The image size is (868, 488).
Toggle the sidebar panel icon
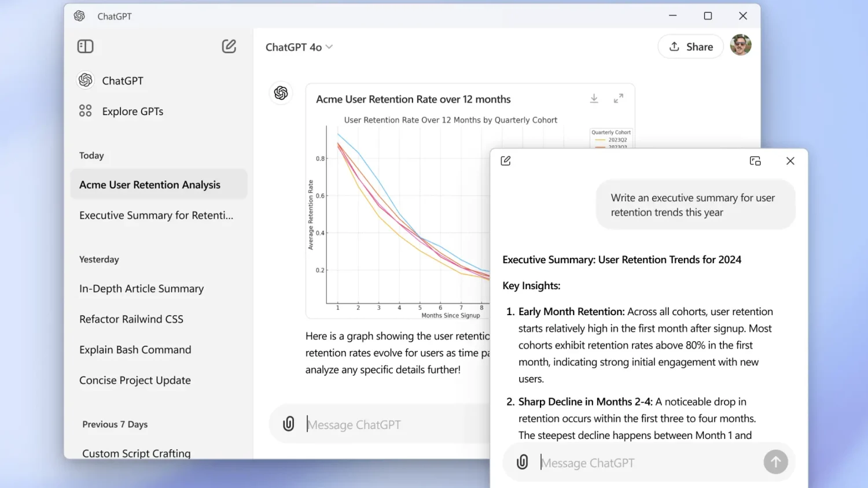[85, 46]
